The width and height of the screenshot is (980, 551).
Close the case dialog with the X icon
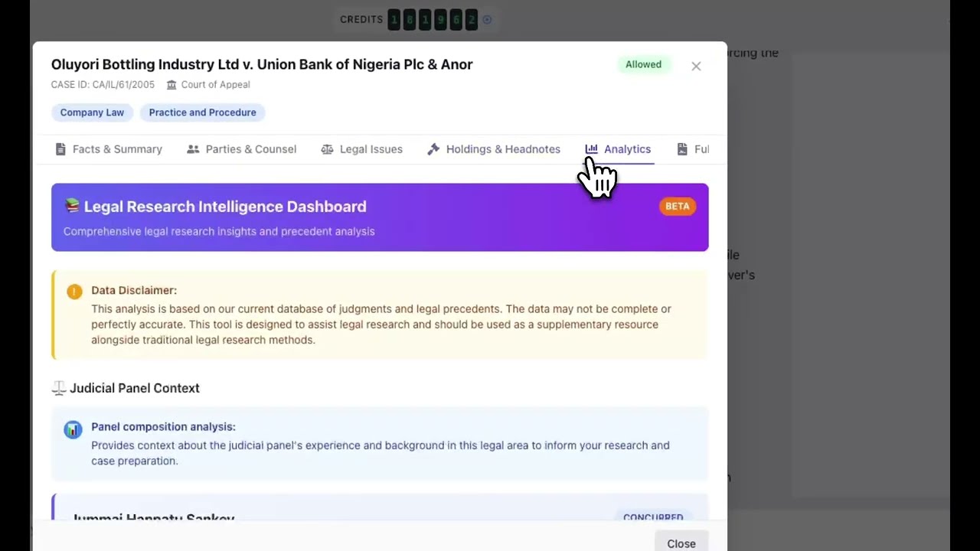tap(696, 66)
